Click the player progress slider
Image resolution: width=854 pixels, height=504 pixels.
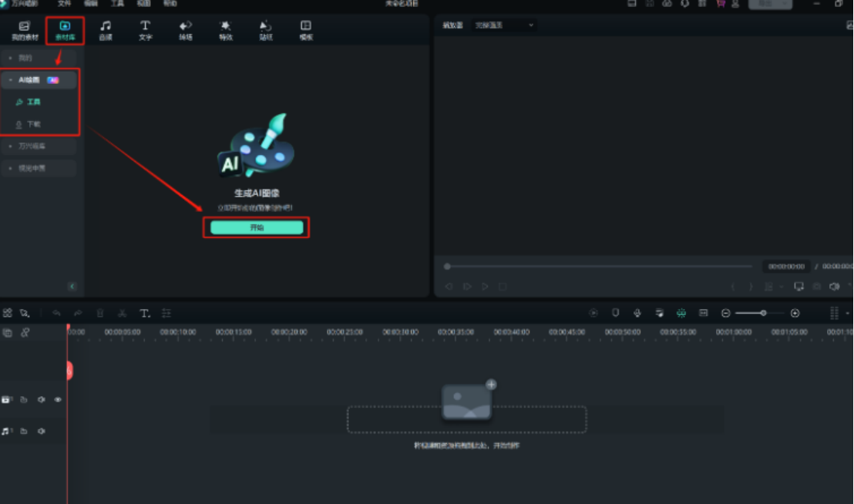(598, 266)
